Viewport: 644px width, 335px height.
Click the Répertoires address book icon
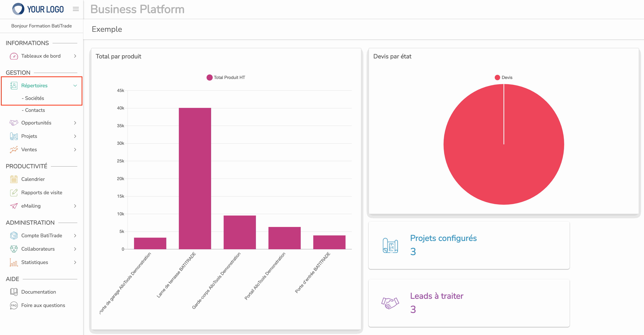[14, 86]
